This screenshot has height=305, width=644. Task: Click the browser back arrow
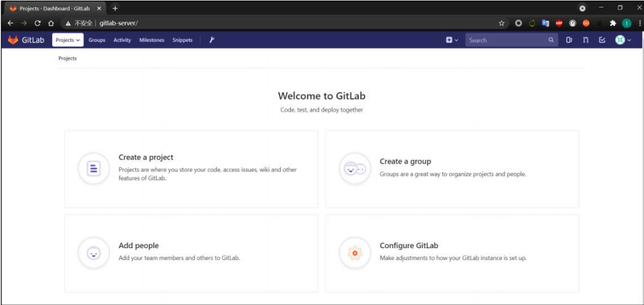(11, 24)
